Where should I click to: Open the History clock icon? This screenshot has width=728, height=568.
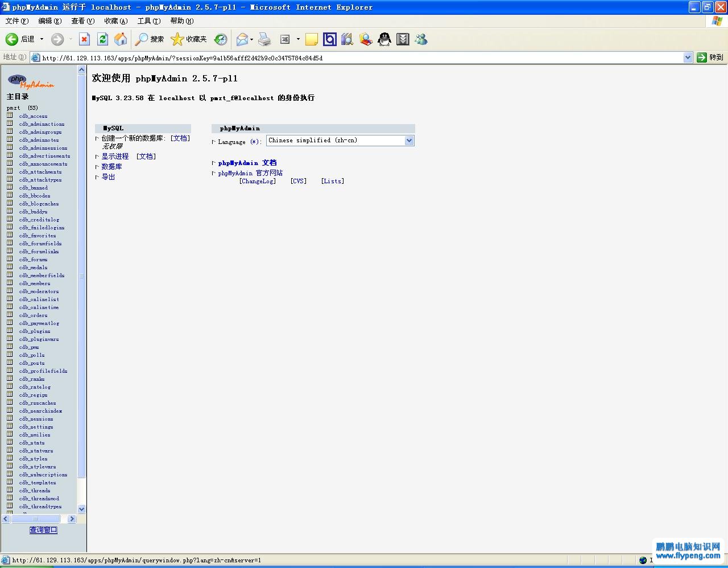(221, 39)
